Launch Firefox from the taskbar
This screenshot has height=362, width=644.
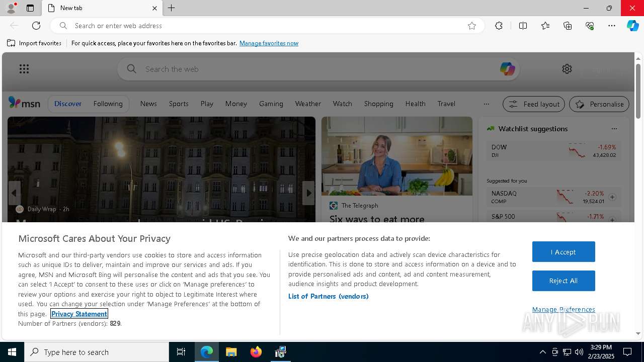pyautogui.click(x=256, y=352)
